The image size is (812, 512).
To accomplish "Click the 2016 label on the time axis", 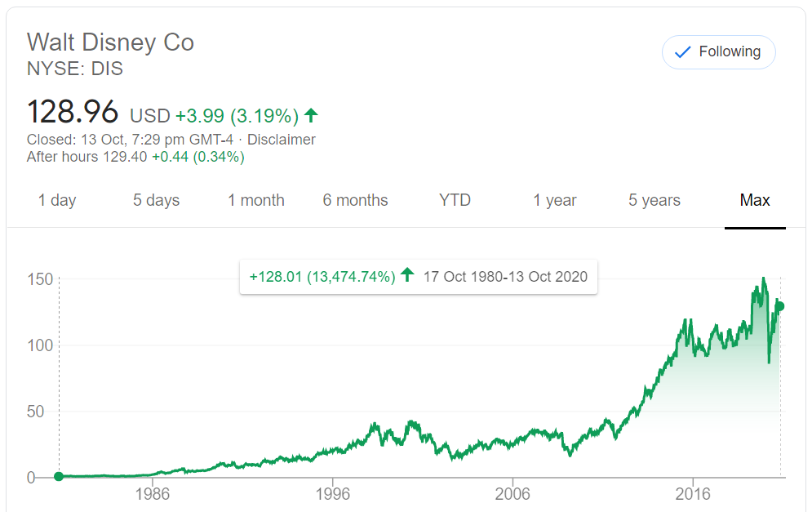I will [692, 495].
